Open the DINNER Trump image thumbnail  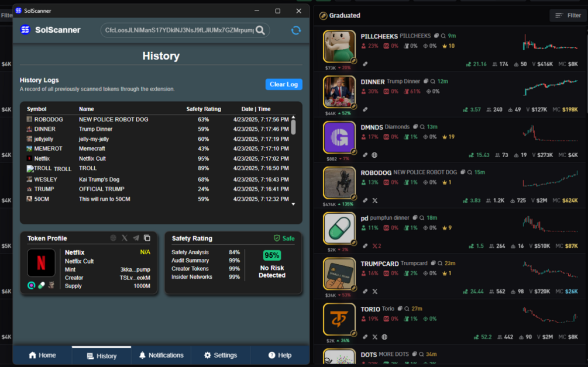tap(339, 92)
